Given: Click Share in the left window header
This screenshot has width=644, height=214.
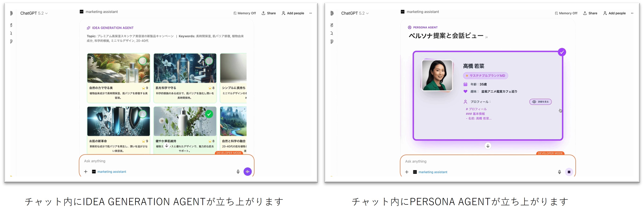Looking at the screenshot, I should [x=269, y=13].
